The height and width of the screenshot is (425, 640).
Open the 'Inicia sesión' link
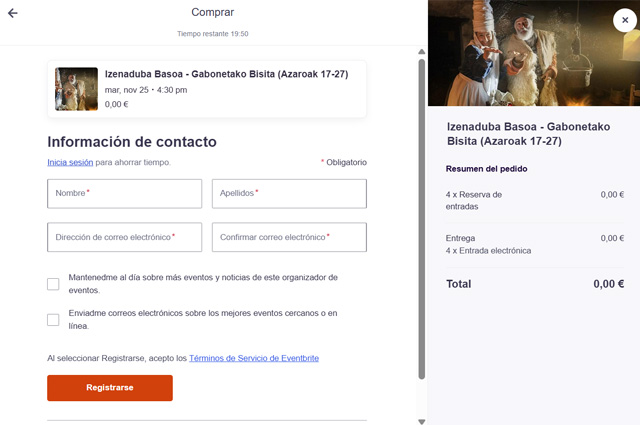(70, 162)
